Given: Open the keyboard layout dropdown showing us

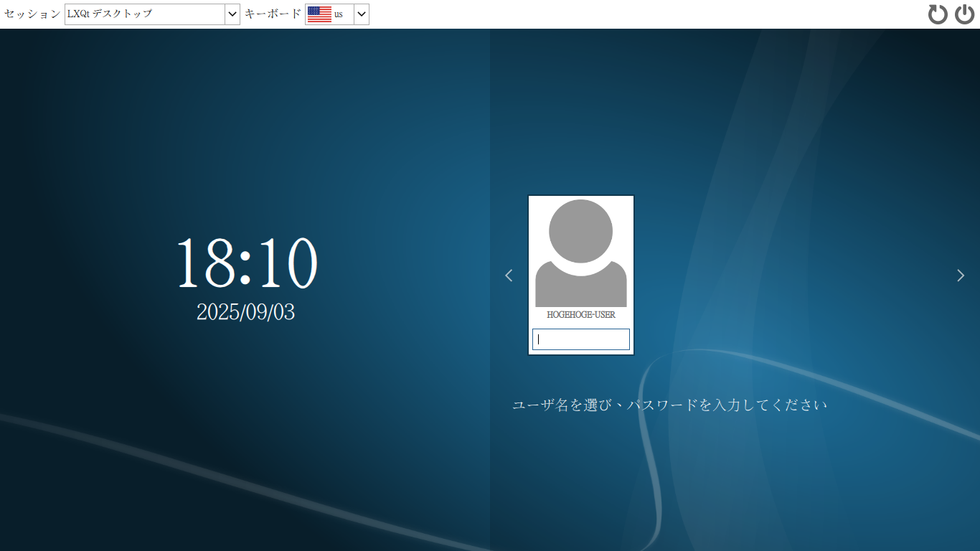Looking at the screenshot, I should point(337,14).
